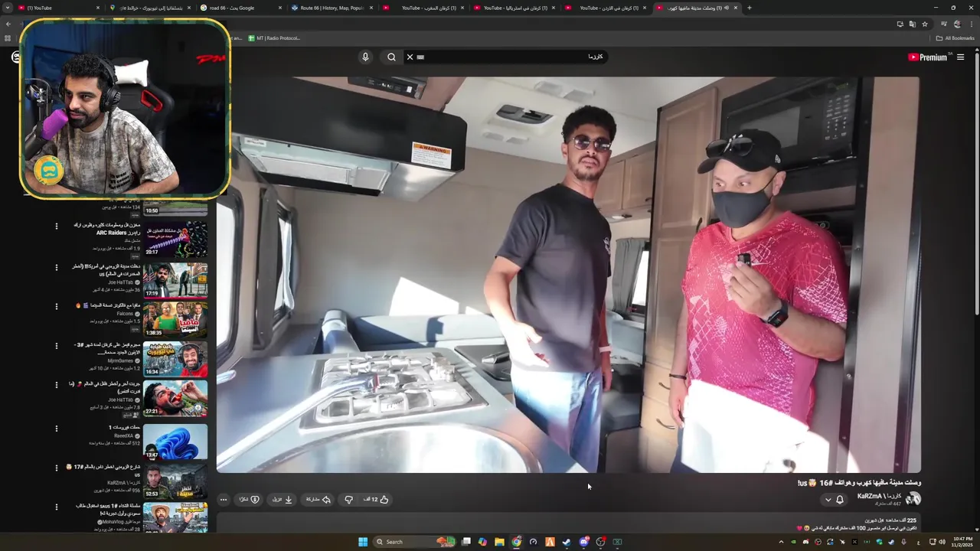Open options menu for RaeedXA video
Screen dimensions: 980x551
56,429
